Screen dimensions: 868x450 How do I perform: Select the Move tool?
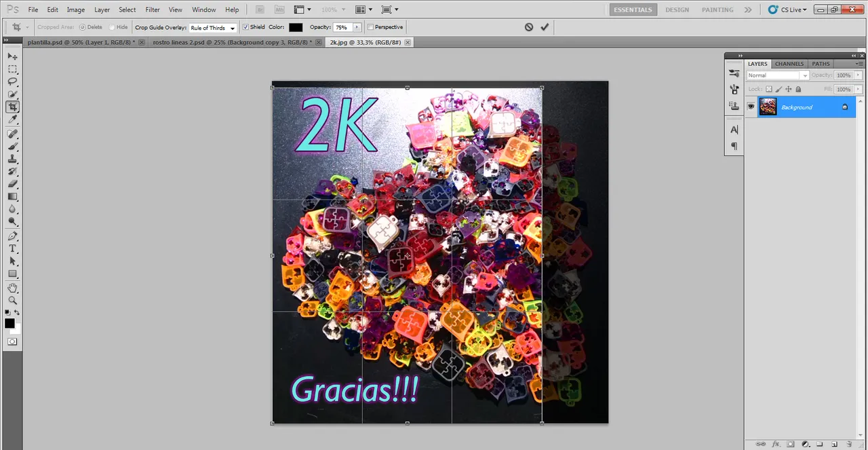coord(12,56)
